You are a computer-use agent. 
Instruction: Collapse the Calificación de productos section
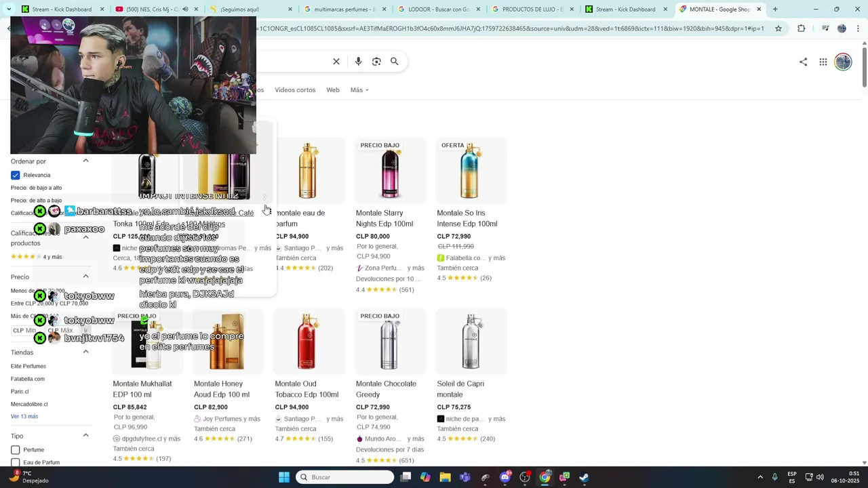coord(85,237)
